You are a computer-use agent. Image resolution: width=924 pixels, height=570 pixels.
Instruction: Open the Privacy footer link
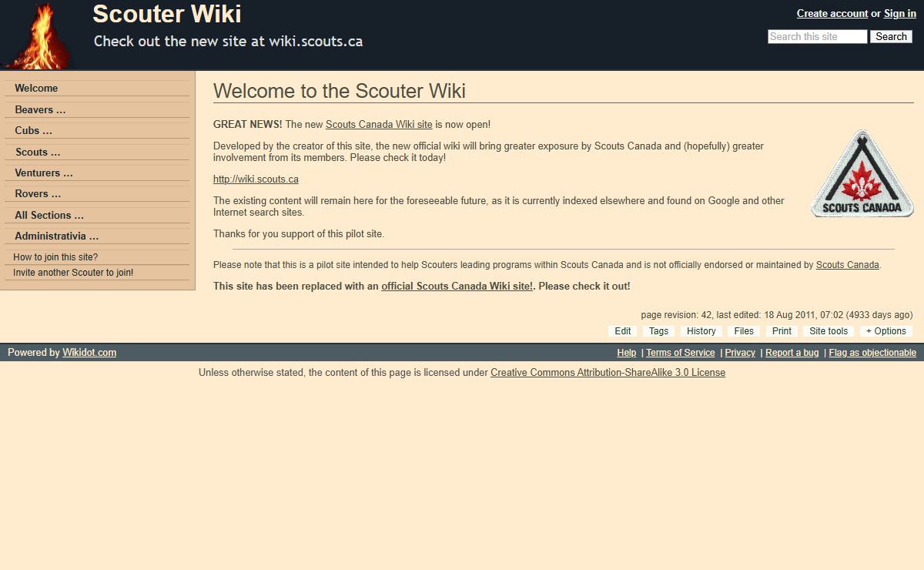[x=740, y=353]
